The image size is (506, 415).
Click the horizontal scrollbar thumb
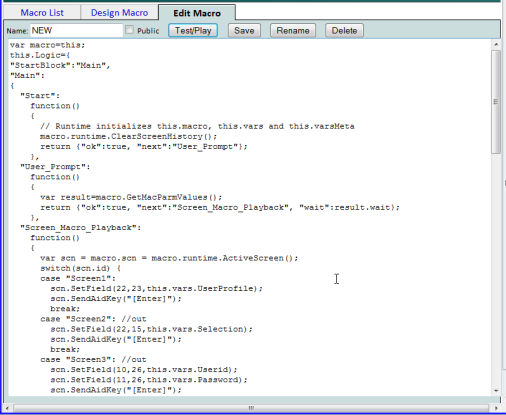point(251,408)
